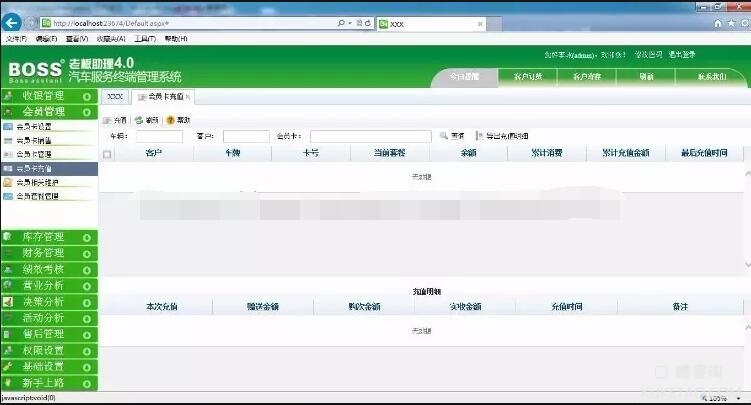Click the icon beside 会员卡充值 in sidebar

[8, 169]
